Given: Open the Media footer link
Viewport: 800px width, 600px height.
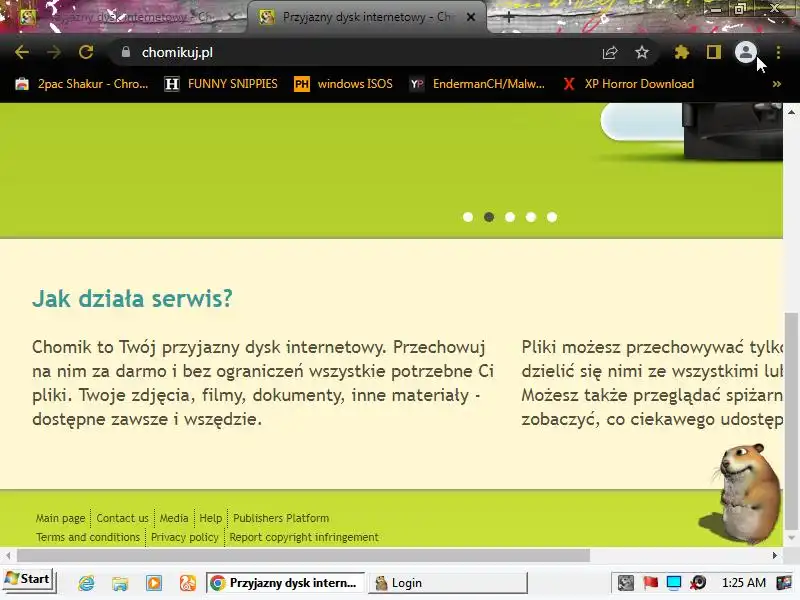Looking at the screenshot, I should pos(174,518).
